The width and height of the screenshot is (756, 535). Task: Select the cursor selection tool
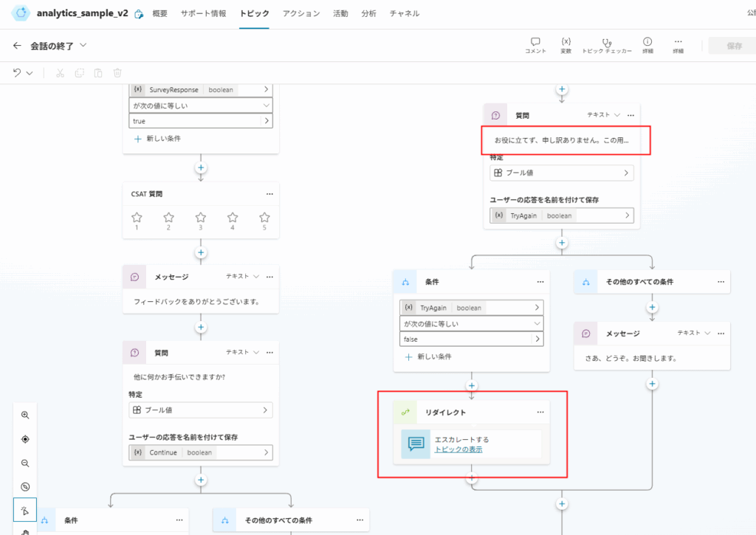pyautogui.click(x=25, y=511)
